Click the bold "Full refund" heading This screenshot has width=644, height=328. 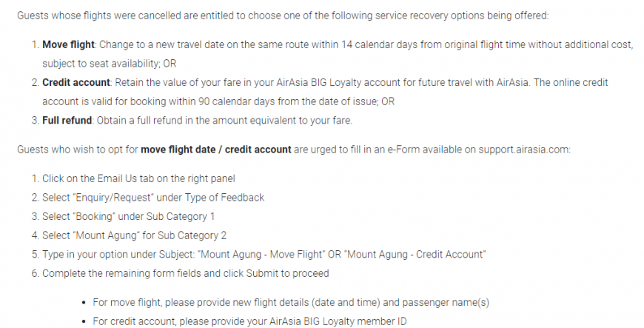pos(67,121)
